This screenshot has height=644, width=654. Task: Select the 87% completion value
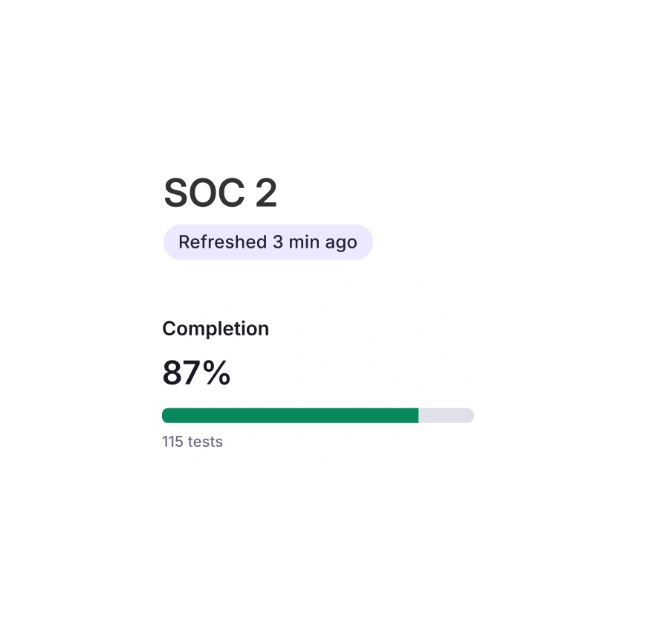[196, 372]
